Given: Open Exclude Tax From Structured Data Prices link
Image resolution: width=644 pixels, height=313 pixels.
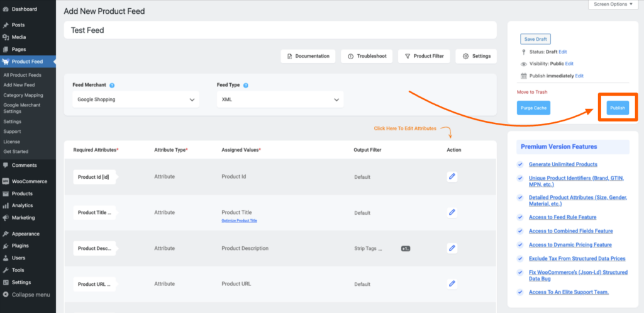Looking at the screenshot, I should click(x=577, y=259).
